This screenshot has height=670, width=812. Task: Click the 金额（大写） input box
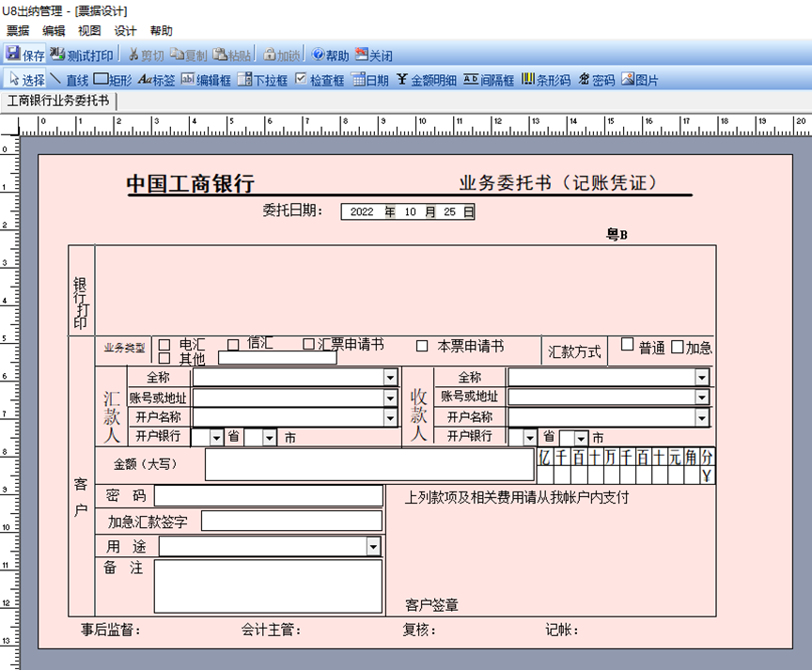tap(369, 464)
